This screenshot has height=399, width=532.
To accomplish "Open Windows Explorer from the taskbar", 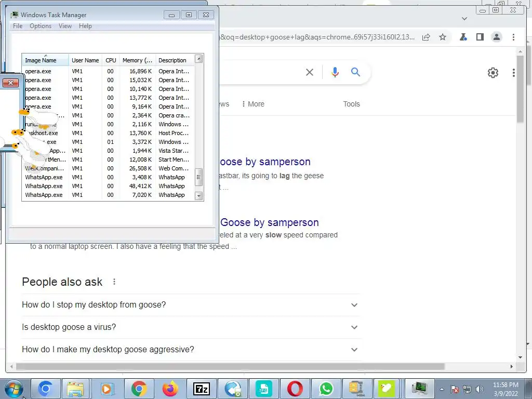I will point(75,389).
